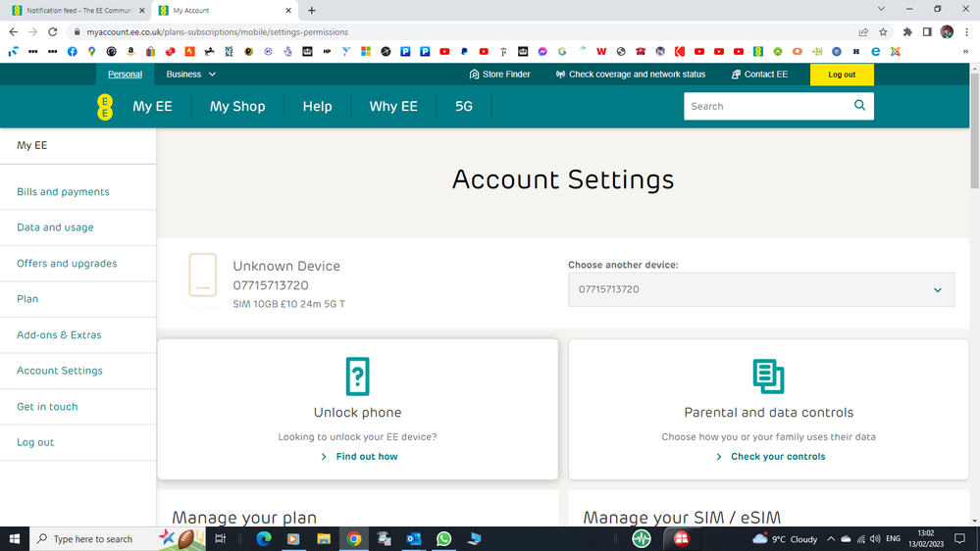Open the Wikipedia W bookmark
Screen dimensions: 980x551
tap(601, 52)
